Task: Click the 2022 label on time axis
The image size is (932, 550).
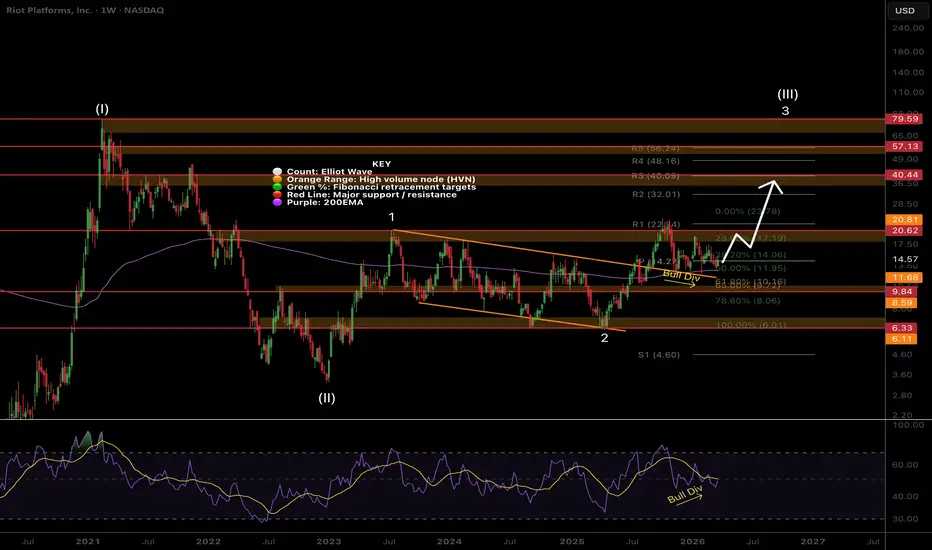Action: point(209,542)
